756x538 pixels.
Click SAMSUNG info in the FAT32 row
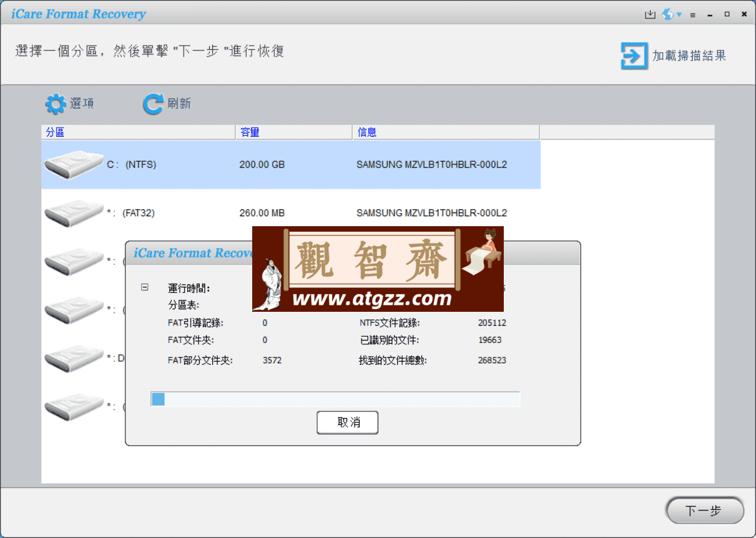431,213
